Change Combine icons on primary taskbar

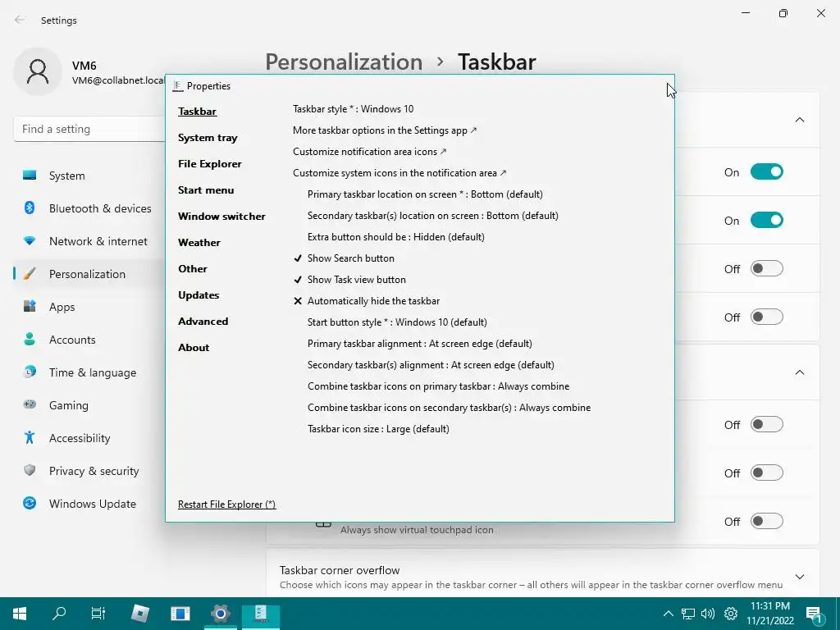click(438, 386)
